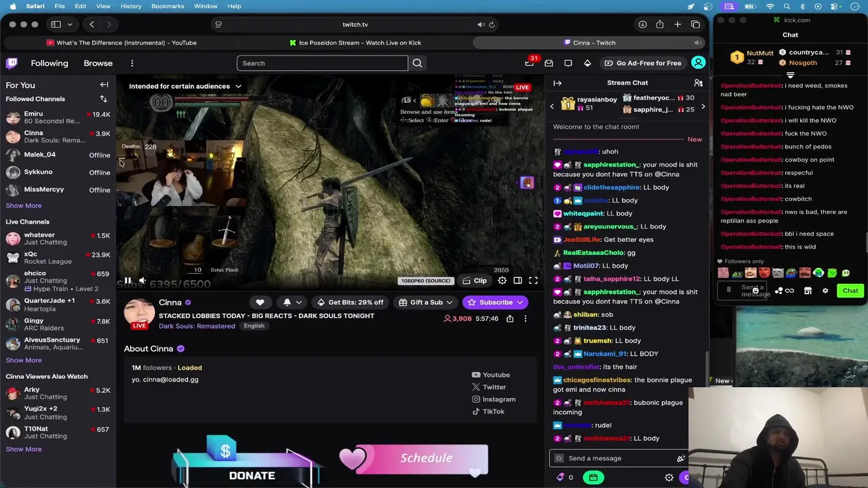Expand Show More under Live Channels

[x=24, y=360]
